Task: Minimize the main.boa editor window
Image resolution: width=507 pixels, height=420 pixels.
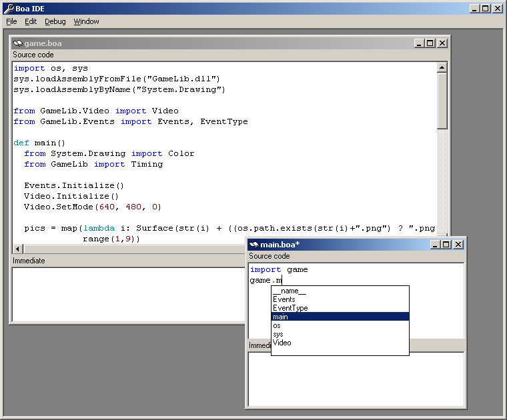Action: pyautogui.click(x=434, y=245)
